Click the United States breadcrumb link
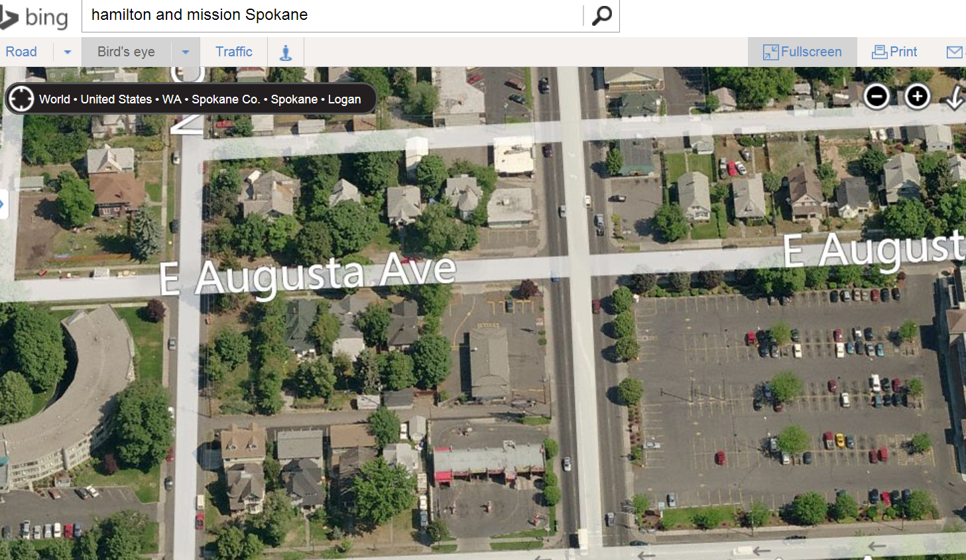 (116, 99)
